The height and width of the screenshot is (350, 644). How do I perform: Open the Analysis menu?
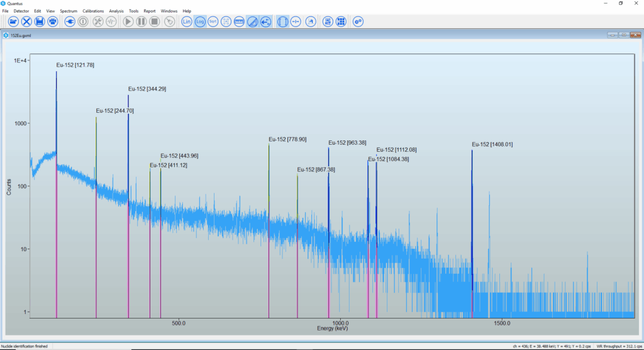(x=116, y=11)
